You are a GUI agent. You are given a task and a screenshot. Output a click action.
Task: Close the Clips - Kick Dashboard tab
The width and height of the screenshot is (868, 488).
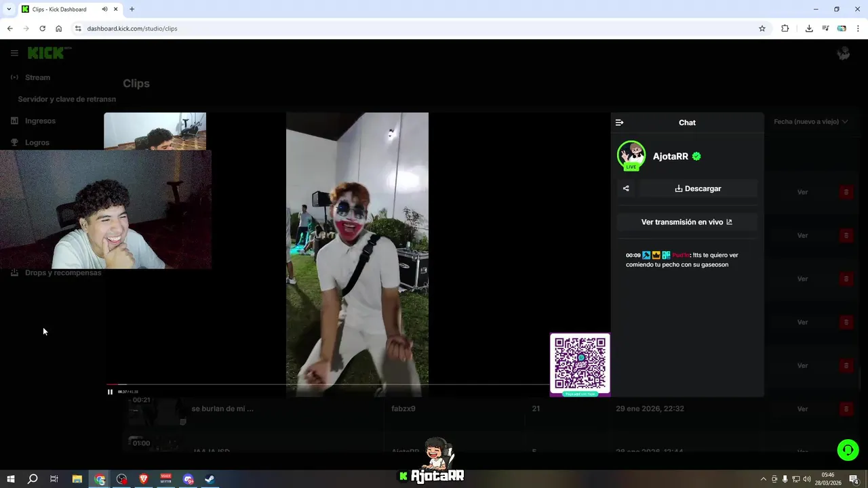116,9
